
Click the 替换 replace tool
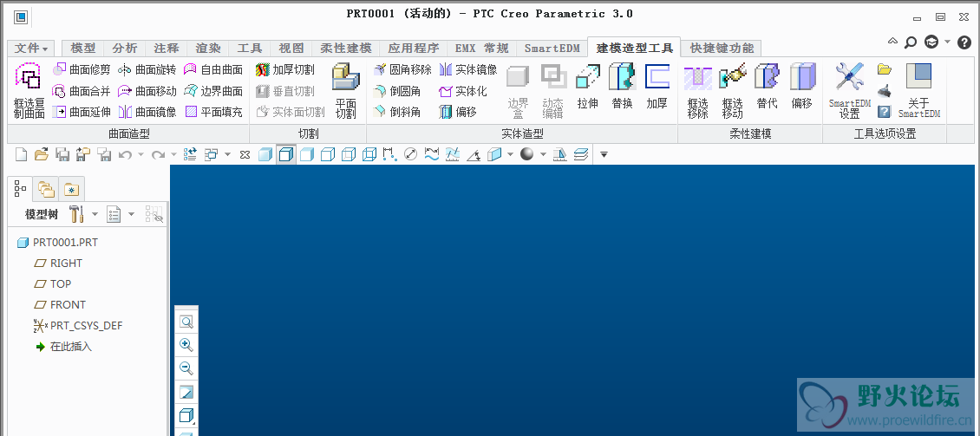(622, 88)
